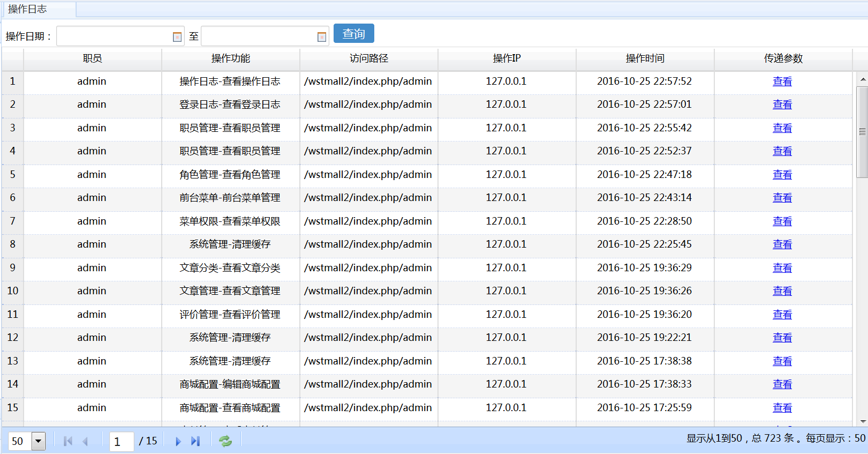Image resolution: width=868 pixels, height=454 pixels.
Task: Open 查看 link for 19:36:26 log
Action: pyautogui.click(x=782, y=291)
